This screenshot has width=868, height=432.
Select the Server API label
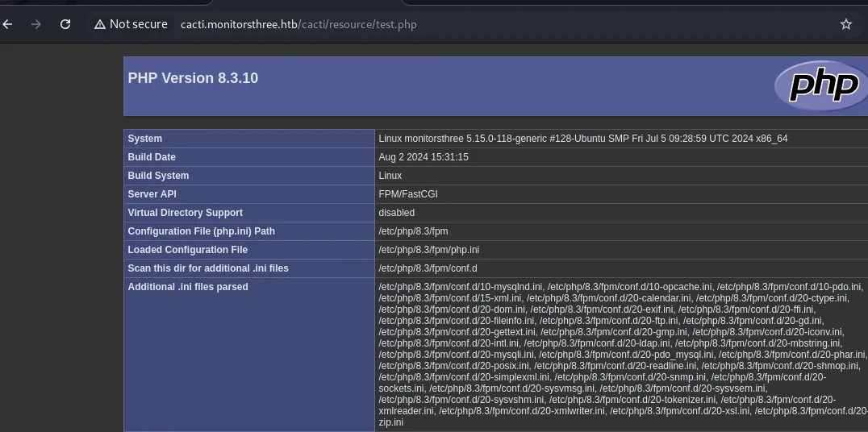tap(152, 194)
